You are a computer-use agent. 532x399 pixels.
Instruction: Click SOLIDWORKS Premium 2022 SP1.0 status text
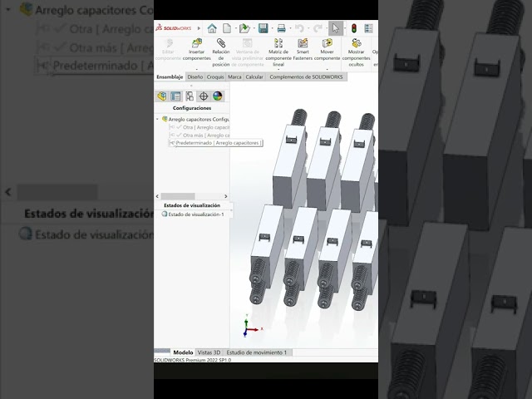192,360
